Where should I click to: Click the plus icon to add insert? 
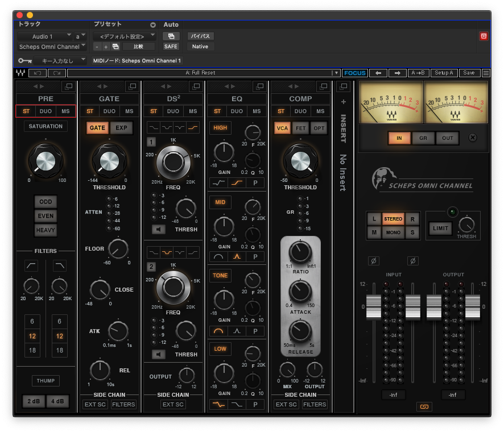(x=343, y=102)
